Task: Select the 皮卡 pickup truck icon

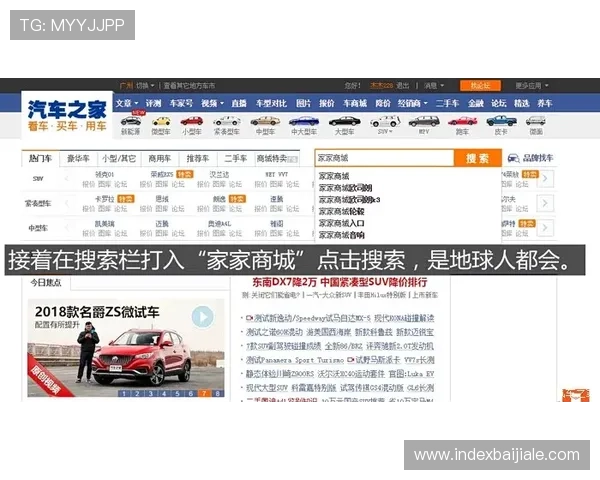Action: (x=501, y=121)
